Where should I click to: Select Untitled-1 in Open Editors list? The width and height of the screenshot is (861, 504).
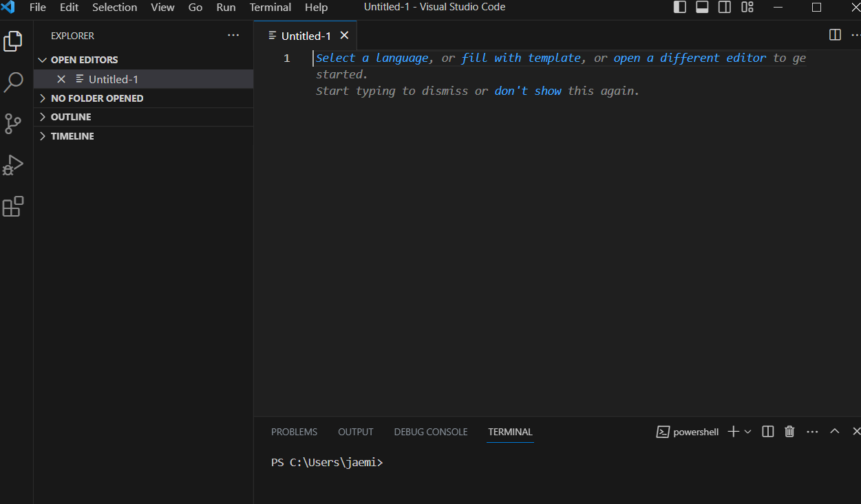[143, 79]
